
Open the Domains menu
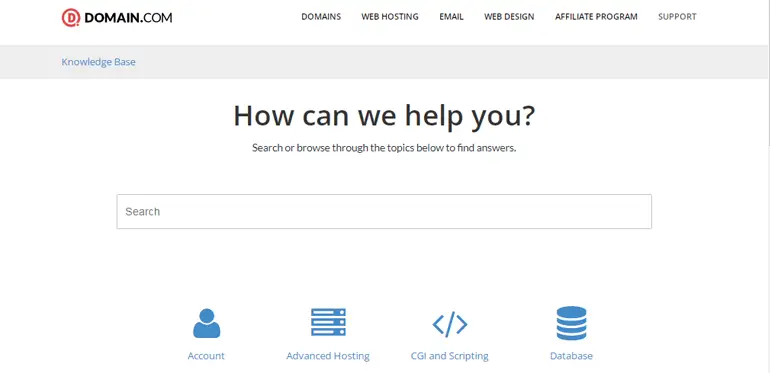point(321,17)
